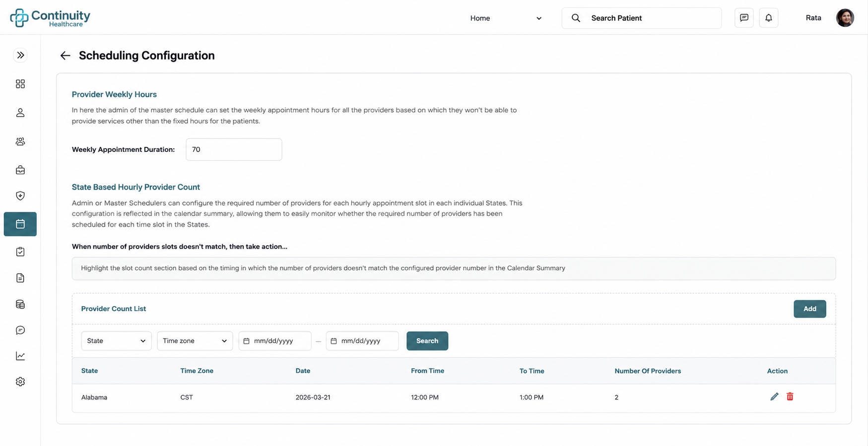
Task: Click the State column header
Action: [89, 371]
